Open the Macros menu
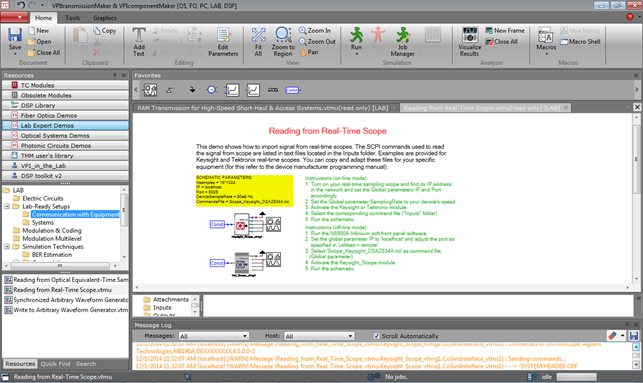Viewport: 643px width, 383px height. click(x=546, y=41)
